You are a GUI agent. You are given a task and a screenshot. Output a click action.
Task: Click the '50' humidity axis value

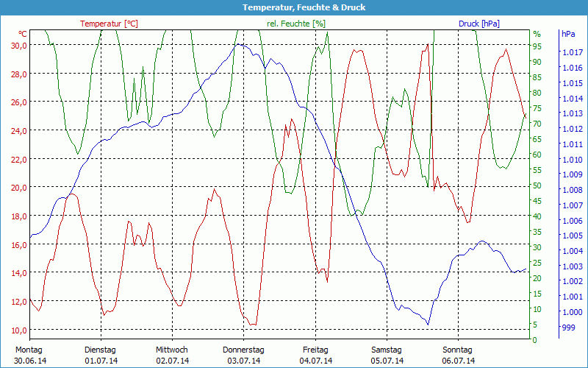point(537,185)
